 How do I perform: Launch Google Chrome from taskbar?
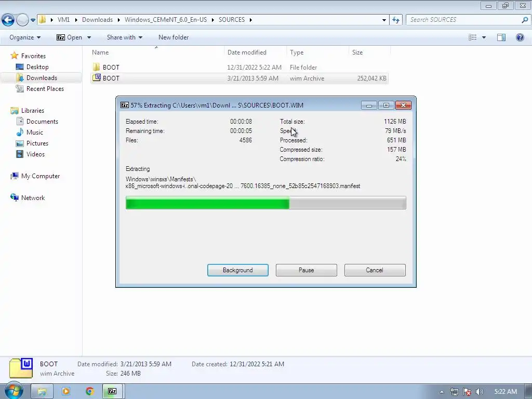click(x=89, y=392)
